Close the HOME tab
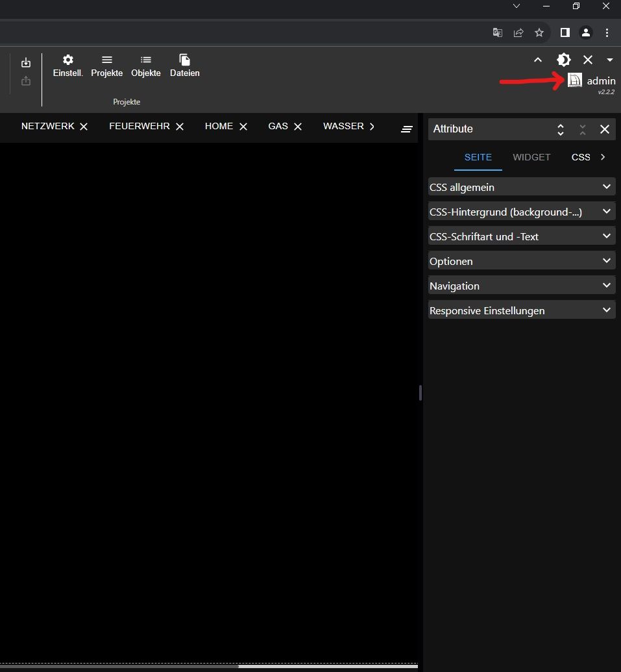Screen dimensions: 621x672 coord(243,127)
